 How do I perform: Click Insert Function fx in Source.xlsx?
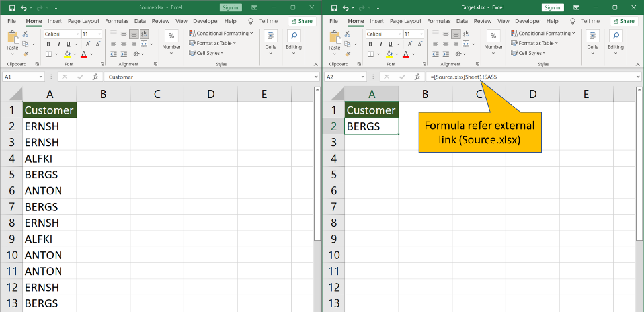(95, 77)
